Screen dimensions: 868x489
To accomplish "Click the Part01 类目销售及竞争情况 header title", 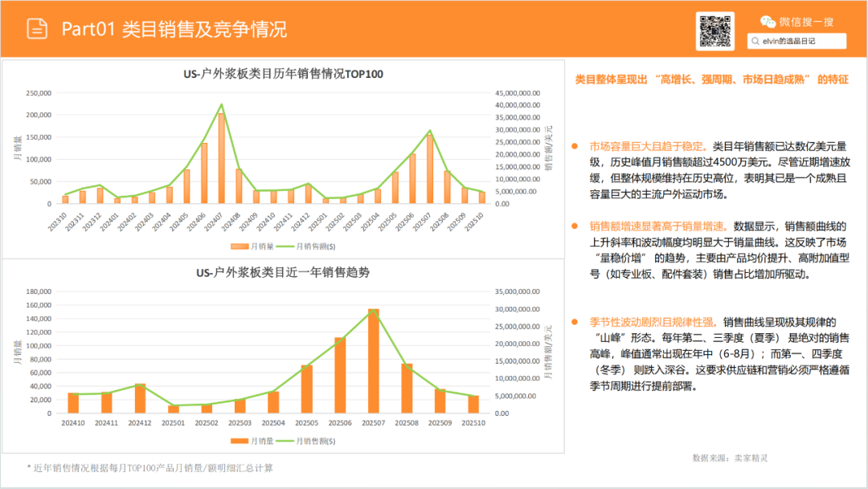I will point(174,30).
